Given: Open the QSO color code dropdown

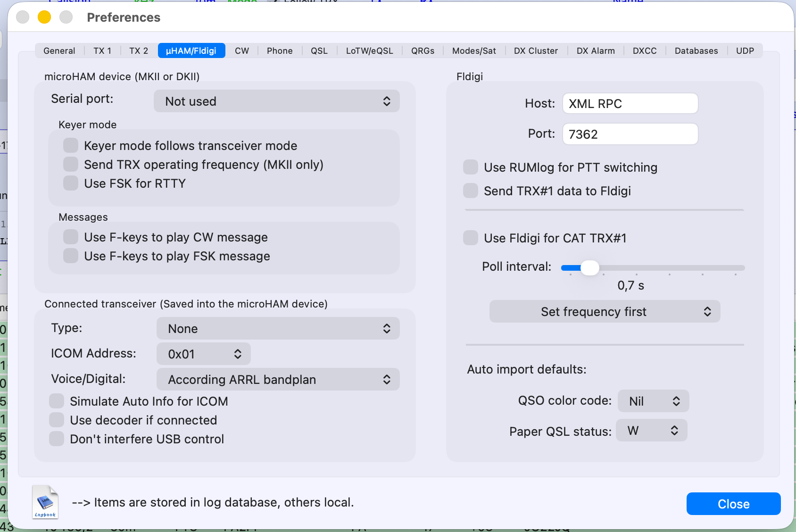Looking at the screenshot, I should coord(653,401).
